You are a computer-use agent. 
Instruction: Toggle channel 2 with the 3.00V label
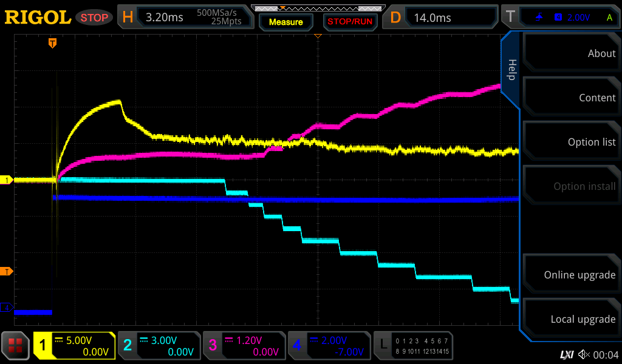pyautogui.click(x=159, y=346)
